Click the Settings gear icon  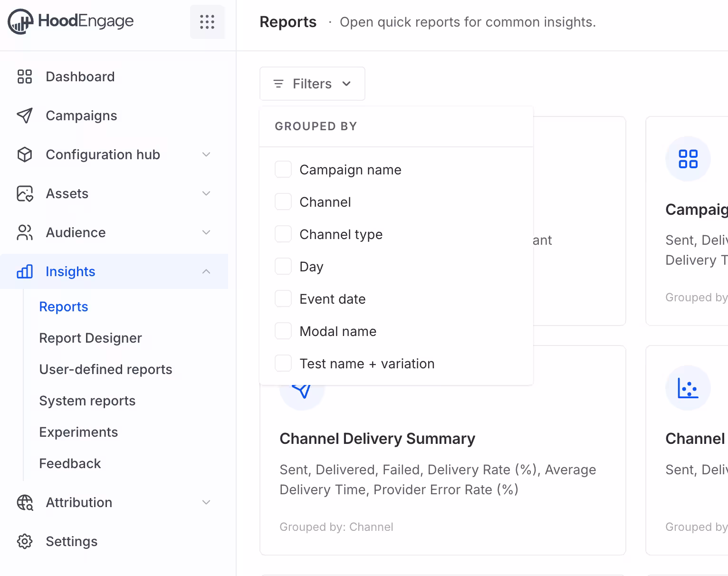point(25,541)
